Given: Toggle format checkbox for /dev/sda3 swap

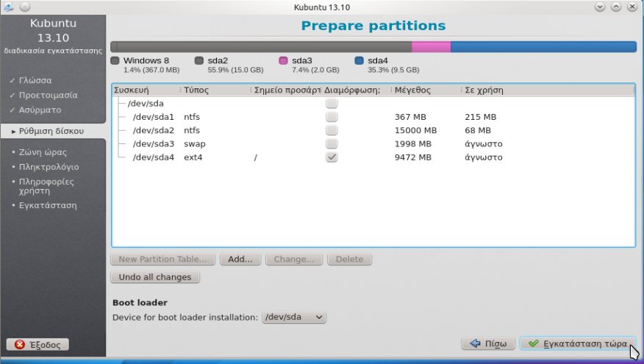Looking at the screenshot, I should 332,143.
